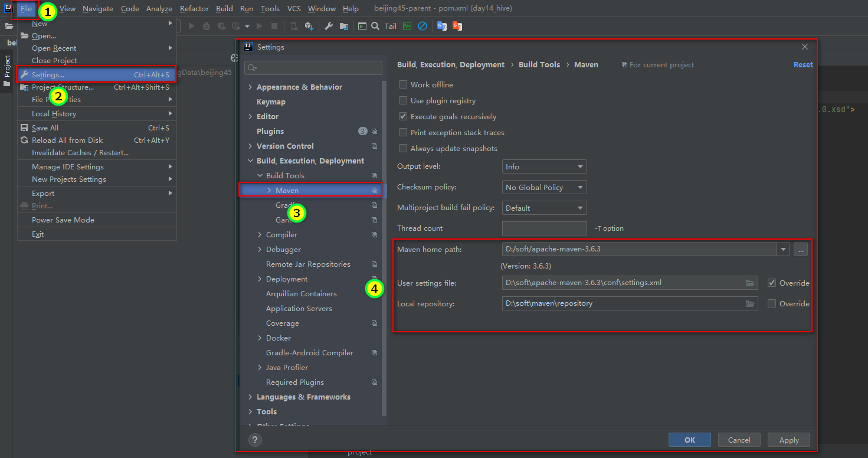Viewport: 868px width, 458px height.
Task: Toggle Override for Local repository
Action: tap(772, 304)
